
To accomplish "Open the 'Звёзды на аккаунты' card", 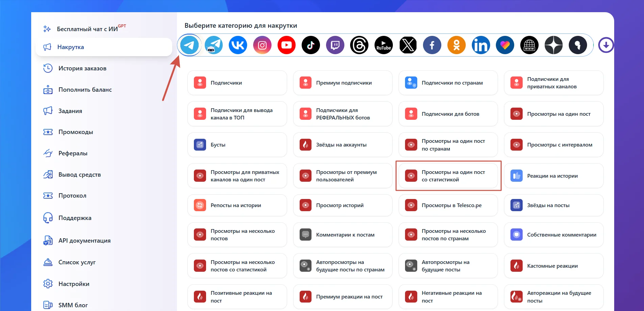I will pyautogui.click(x=343, y=145).
